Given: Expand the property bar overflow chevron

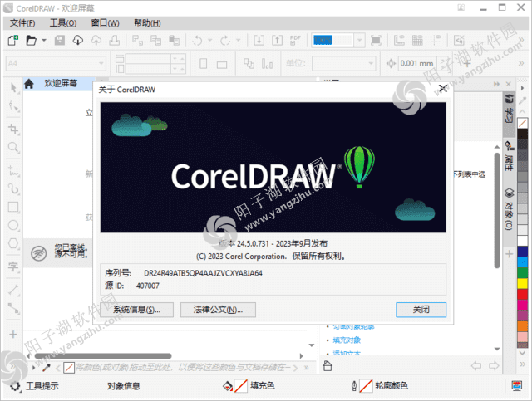Looking at the screenshot, I should pos(521,63).
